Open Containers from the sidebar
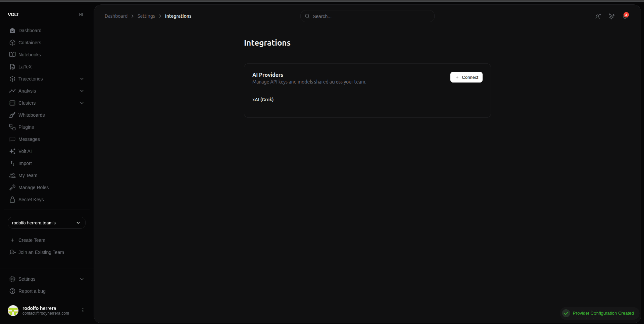 pyautogui.click(x=30, y=43)
